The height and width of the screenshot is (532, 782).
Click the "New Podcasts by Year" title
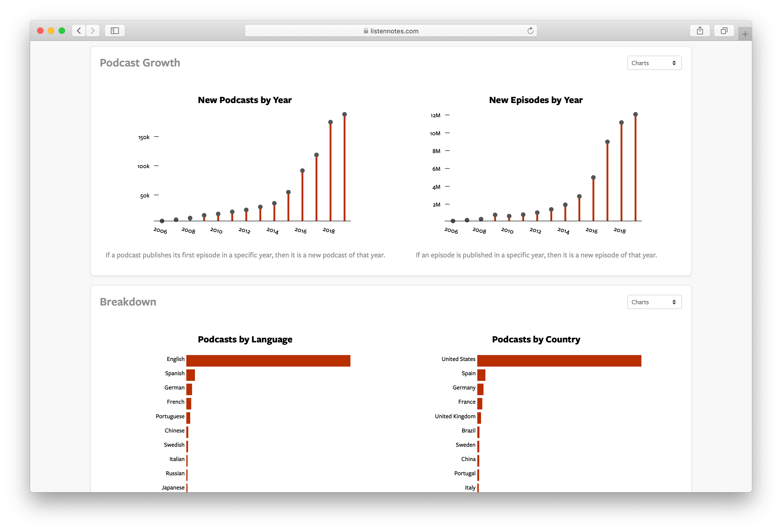pos(245,100)
